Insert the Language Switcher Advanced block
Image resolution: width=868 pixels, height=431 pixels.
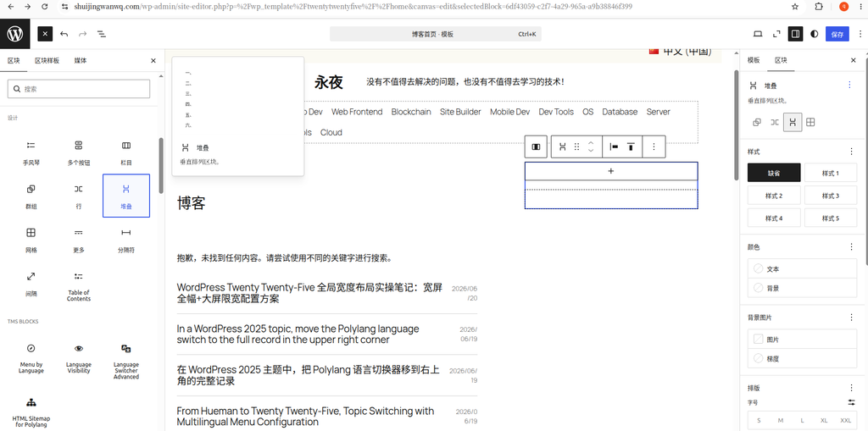[x=126, y=361]
